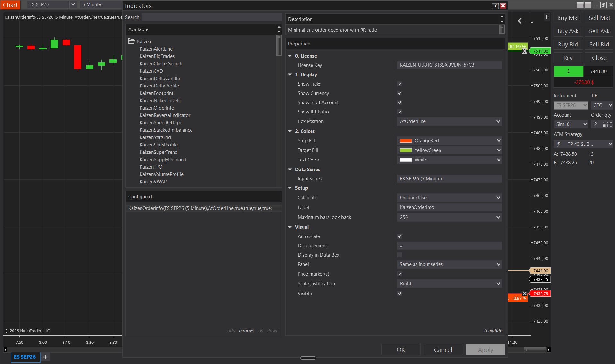Open the chart instrument selector dropdown arrow
The height and width of the screenshot is (364, 615).
(73, 4)
